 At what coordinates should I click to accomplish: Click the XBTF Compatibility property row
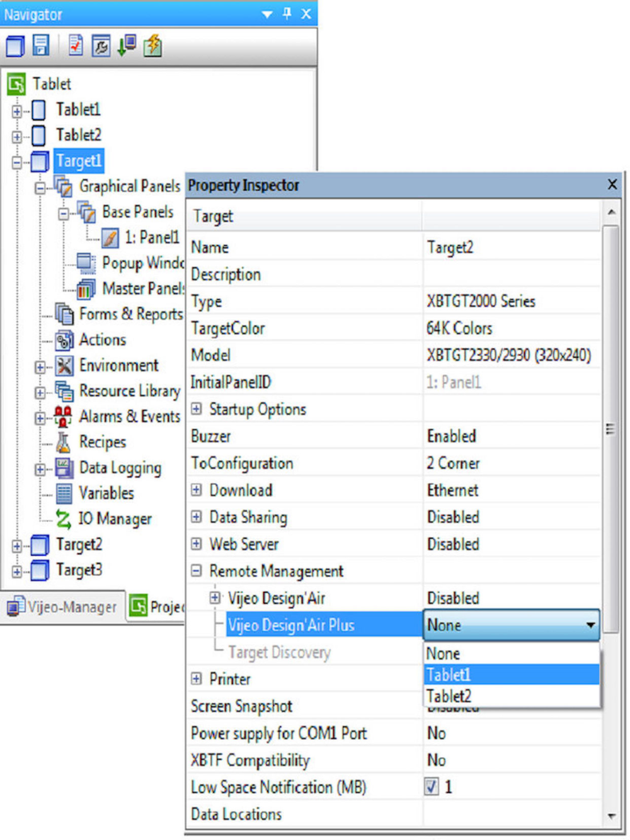click(x=394, y=760)
